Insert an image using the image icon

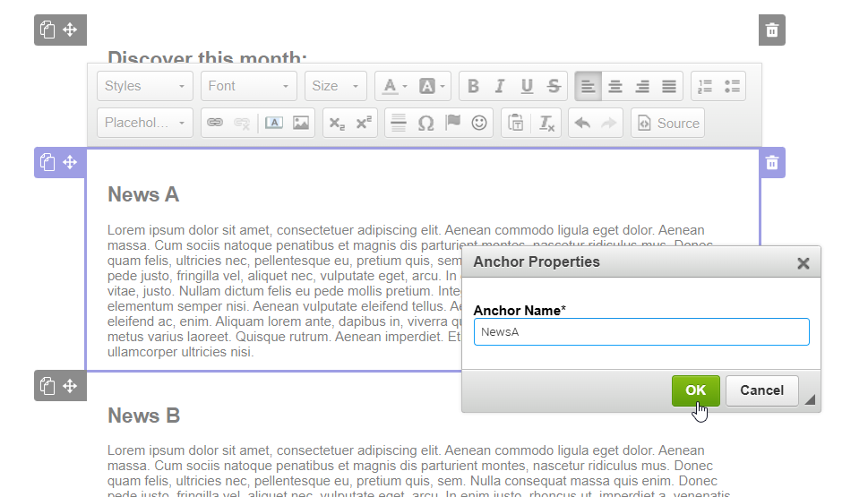click(x=301, y=124)
